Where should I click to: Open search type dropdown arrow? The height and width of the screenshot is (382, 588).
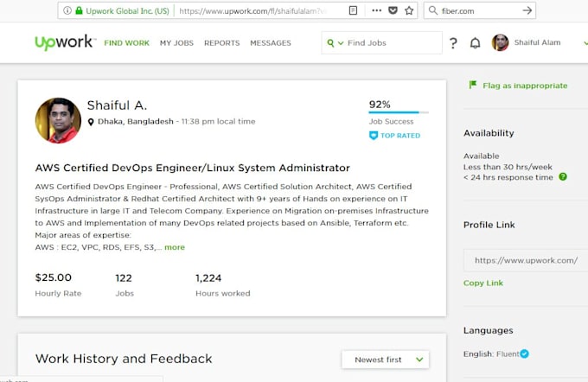click(341, 43)
